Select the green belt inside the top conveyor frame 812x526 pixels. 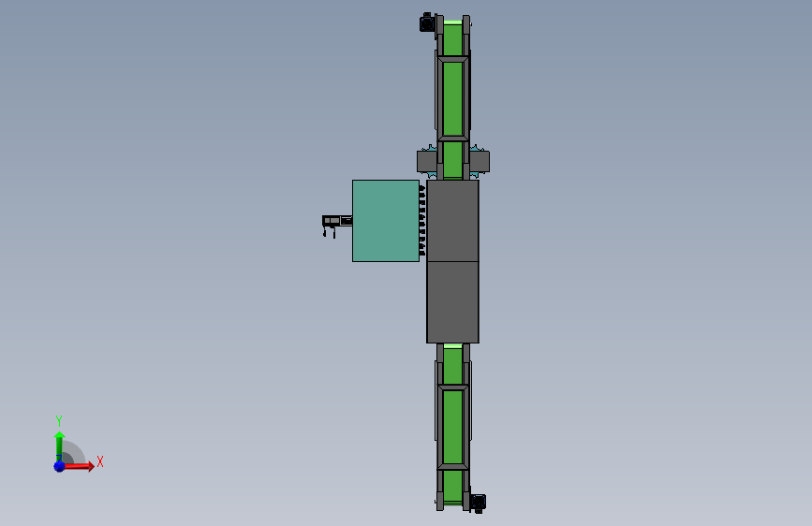(452, 98)
